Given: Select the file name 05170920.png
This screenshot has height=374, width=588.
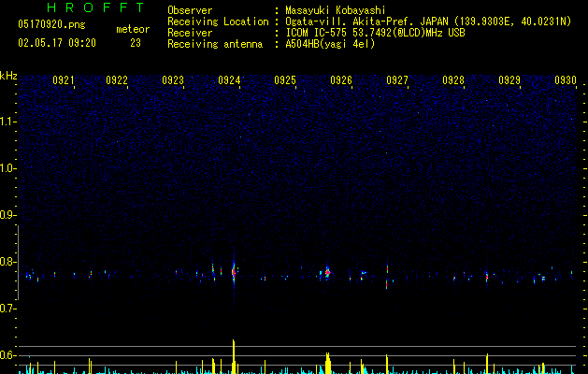Looking at the screenshot, I should coord(51,24).
